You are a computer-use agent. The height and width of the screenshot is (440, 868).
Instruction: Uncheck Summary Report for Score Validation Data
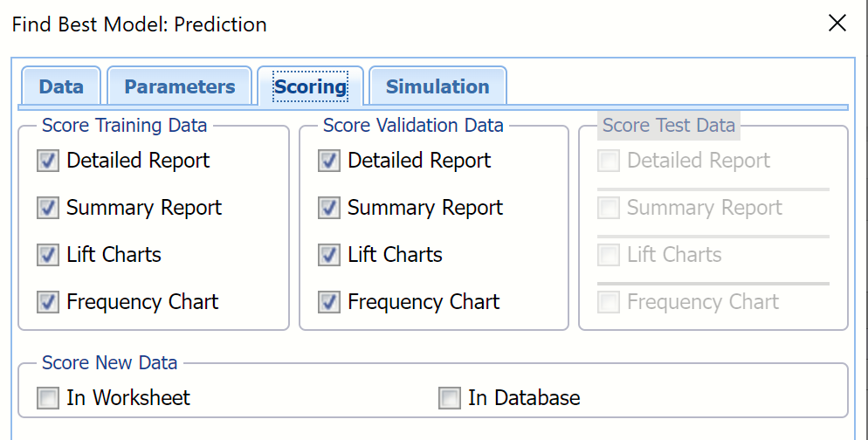point(329,209)
